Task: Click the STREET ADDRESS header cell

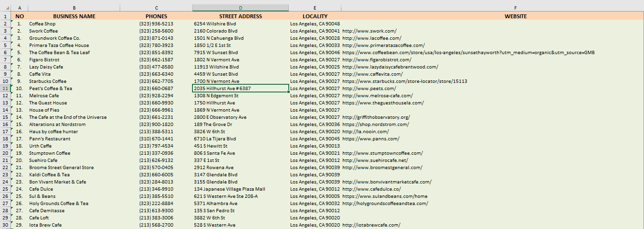Action: tap(241, 16)
